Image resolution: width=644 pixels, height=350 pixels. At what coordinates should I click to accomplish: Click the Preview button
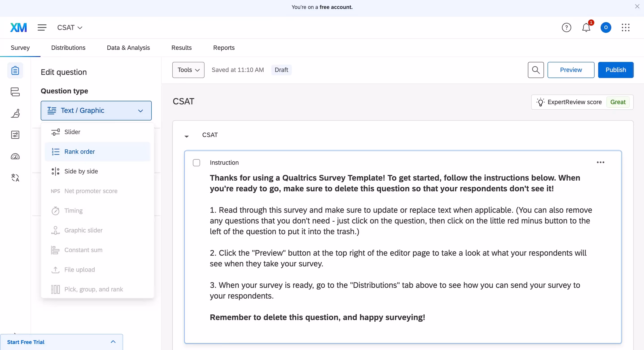[x=571, y=70]
